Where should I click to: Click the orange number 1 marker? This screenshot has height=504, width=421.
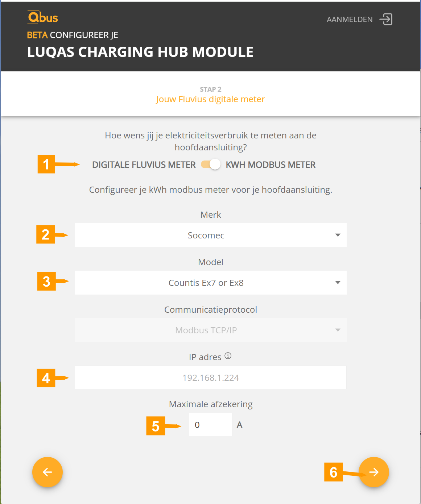click(46, 164)
